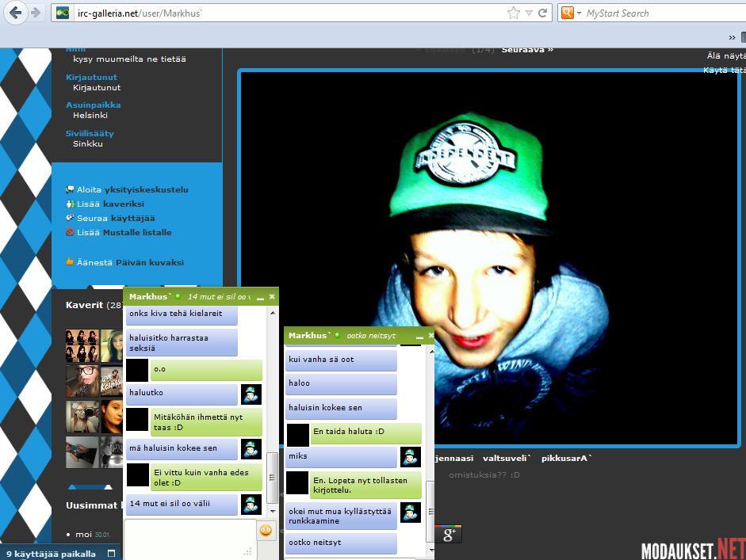Open emoticon picker smiley in left chat

click(266, 530)
